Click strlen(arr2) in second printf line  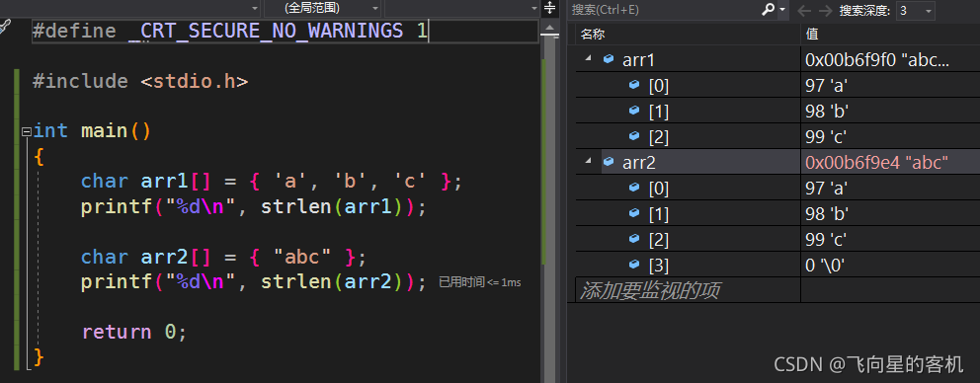pyautogui.click(x=333, y=282)
